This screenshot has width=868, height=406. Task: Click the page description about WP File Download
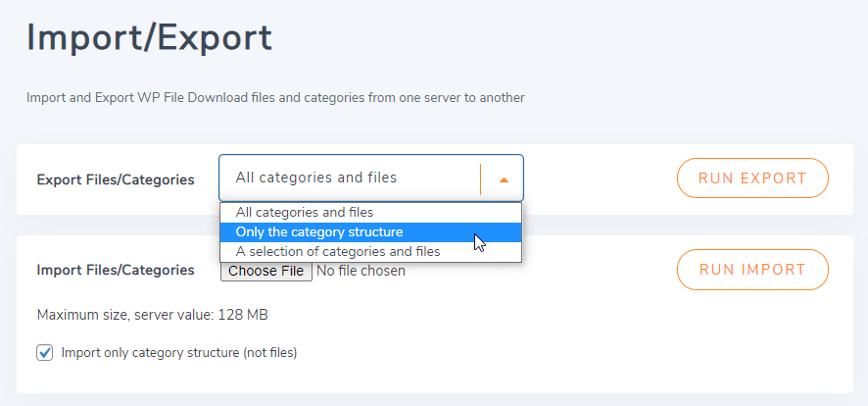click(x=275, y=98)
